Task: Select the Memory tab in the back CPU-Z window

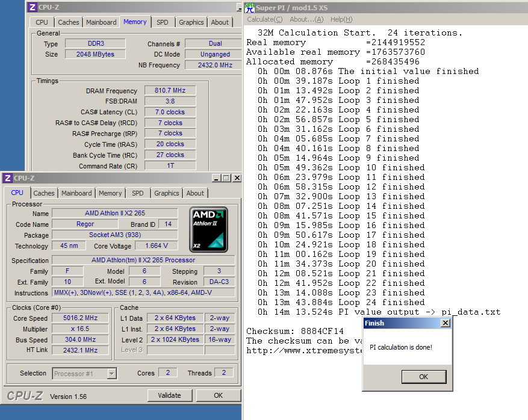Action: (135, 22)
